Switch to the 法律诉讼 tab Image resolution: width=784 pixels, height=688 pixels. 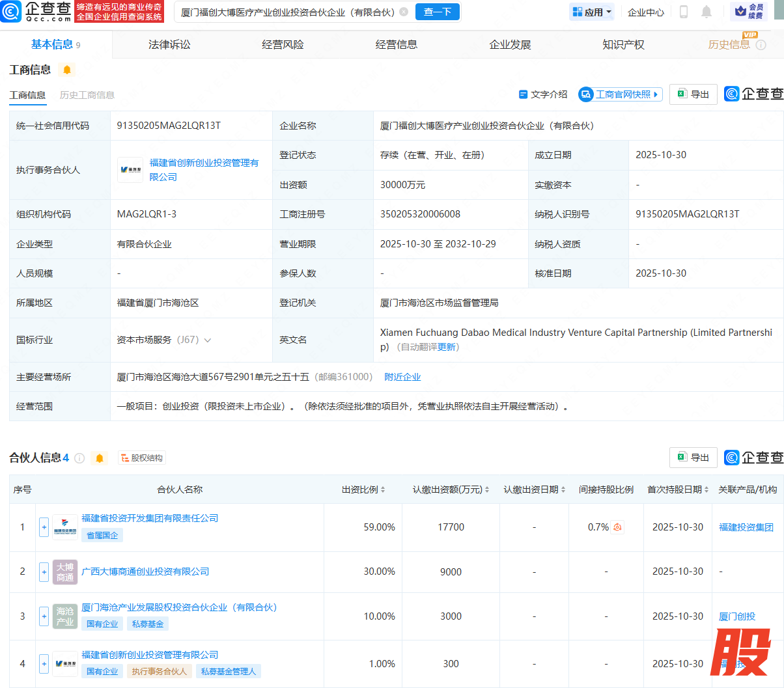169,44
